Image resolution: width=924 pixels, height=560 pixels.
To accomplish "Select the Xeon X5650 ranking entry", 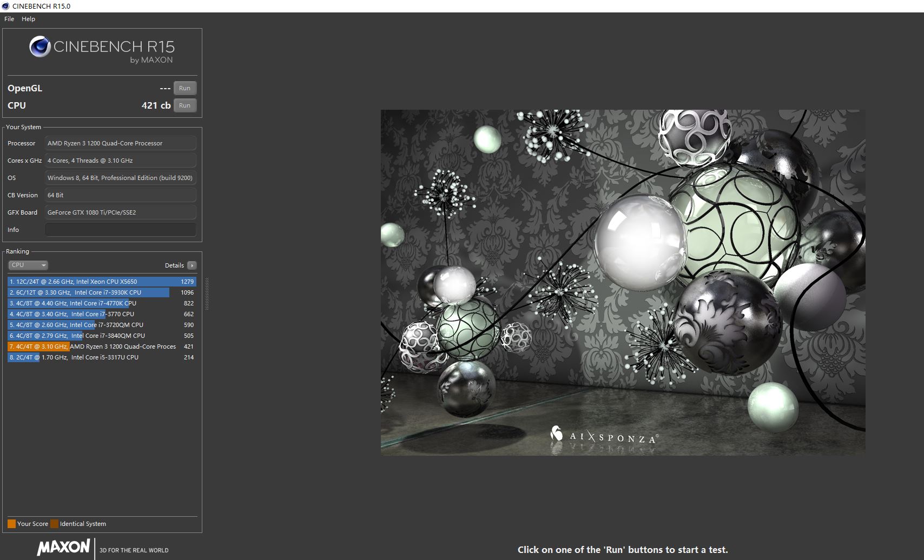I will [101, 282].
